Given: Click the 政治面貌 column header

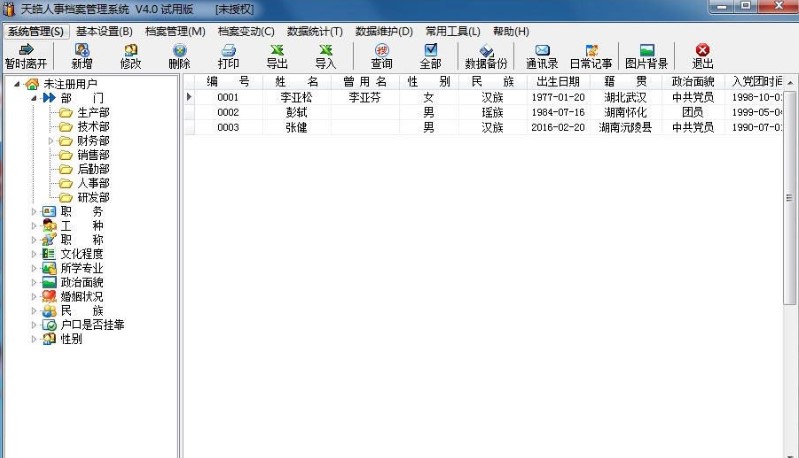Looking at the screenshot, I should pos(693,82).
